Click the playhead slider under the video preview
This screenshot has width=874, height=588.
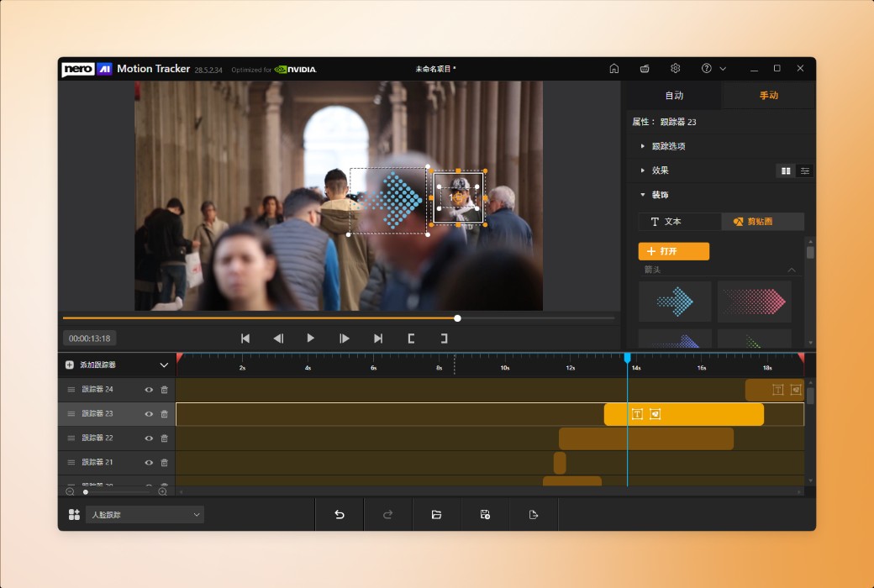click(x=457, y=318)
